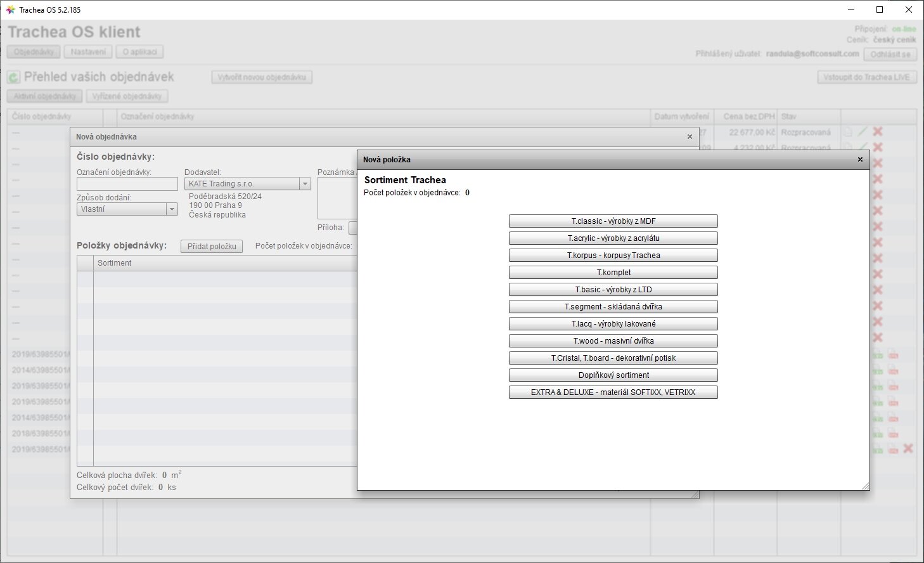924x563 pixels.
Task: Open the Objednávky menu
Action: tap(34, 52)
